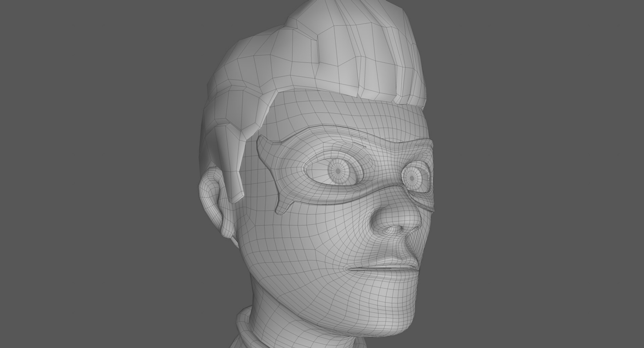Image resolution: width=644 pixels, height=348 pixels.
Task: Select the upper pointed tip of the mask
Action: (264, 143)
